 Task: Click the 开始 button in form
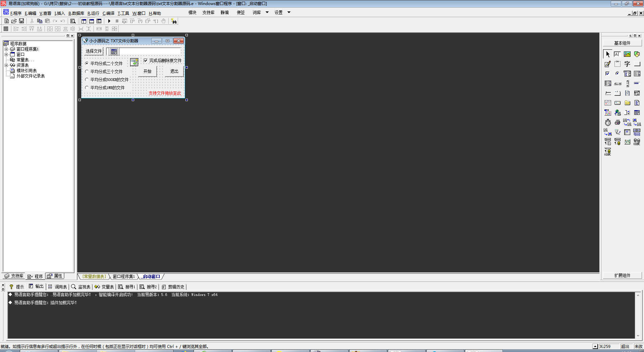tap(148, 71)
